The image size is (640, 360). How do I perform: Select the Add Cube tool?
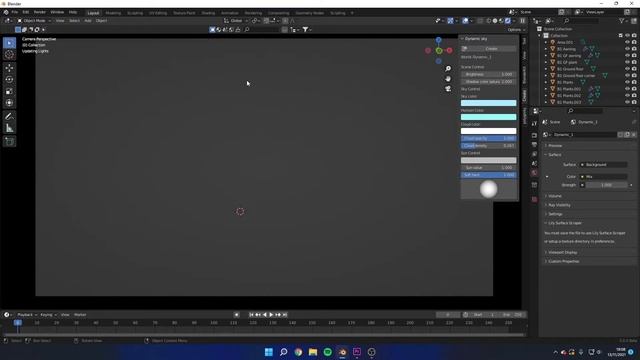tap(9, 142)
